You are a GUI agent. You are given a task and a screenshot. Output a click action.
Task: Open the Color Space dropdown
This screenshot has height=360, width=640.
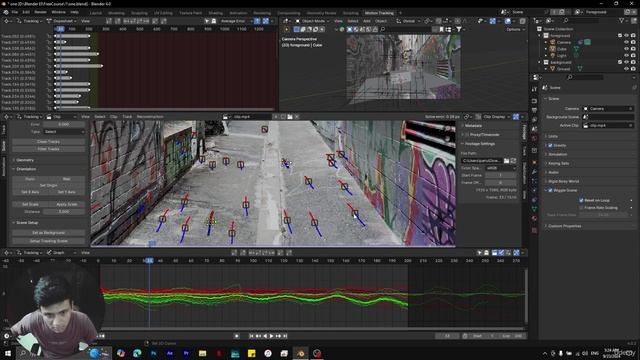tap(500, 168)
